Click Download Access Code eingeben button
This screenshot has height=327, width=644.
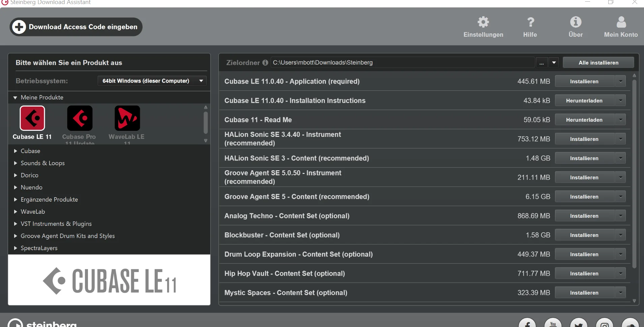click(x=76, y=27)
